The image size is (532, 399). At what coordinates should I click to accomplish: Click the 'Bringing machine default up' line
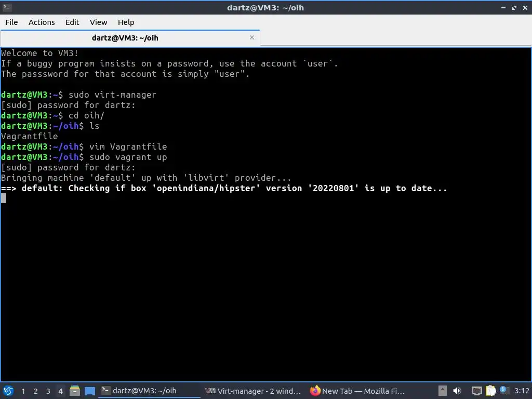pyautogui.click(x=146, y=178)
